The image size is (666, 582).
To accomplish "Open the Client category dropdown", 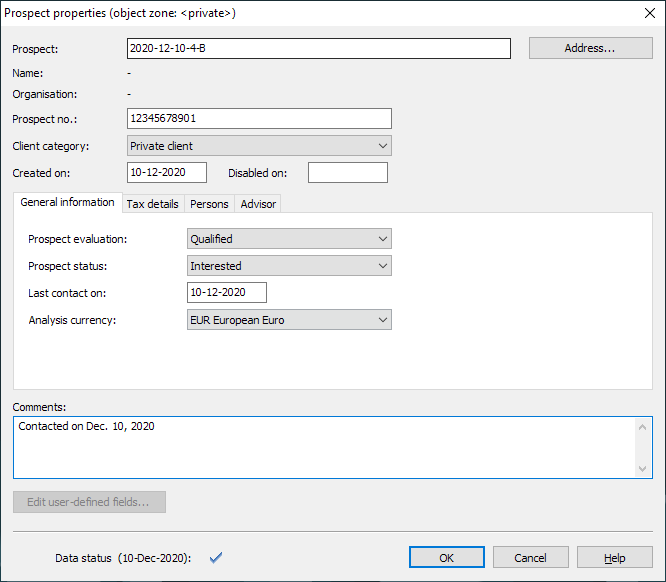I will pos(259,146).
